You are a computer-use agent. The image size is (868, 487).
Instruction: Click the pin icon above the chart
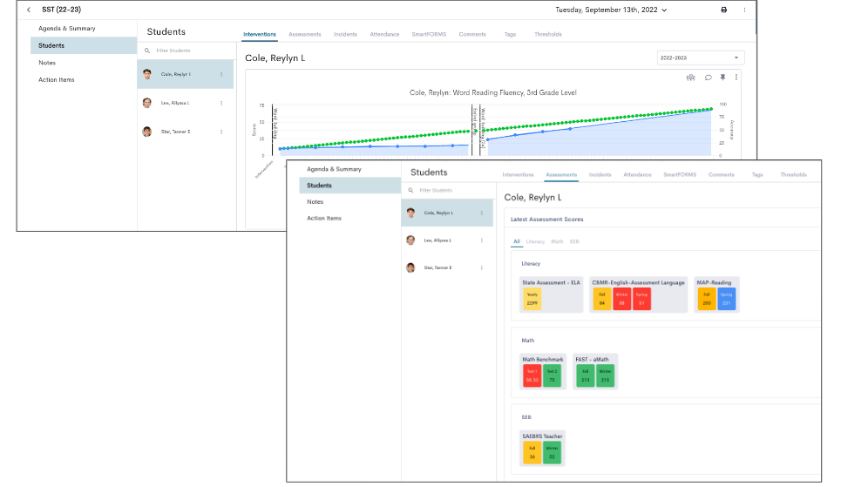(x=722, y=78)
